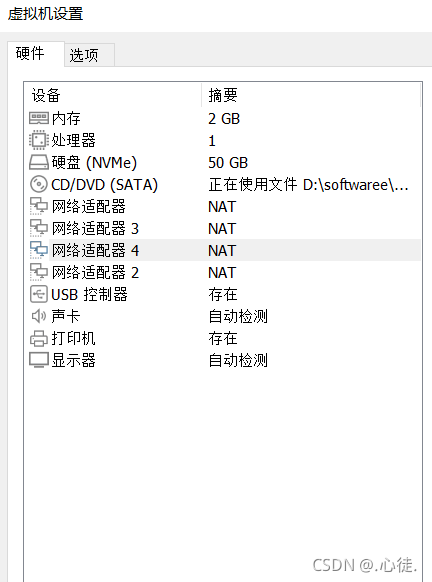Click 自动检测 summary of 声卡

tap(238, 316)
